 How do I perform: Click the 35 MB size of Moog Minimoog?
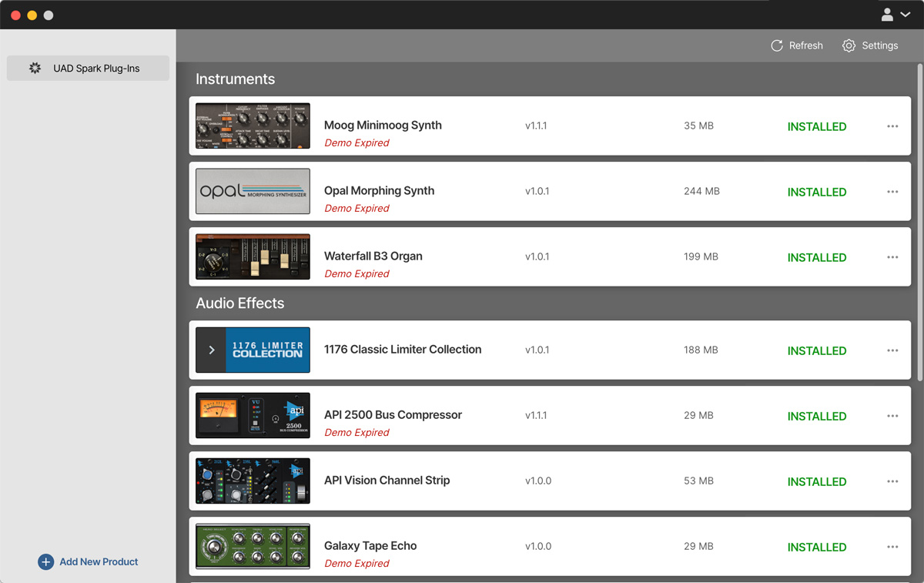click(x=698, y=126)
